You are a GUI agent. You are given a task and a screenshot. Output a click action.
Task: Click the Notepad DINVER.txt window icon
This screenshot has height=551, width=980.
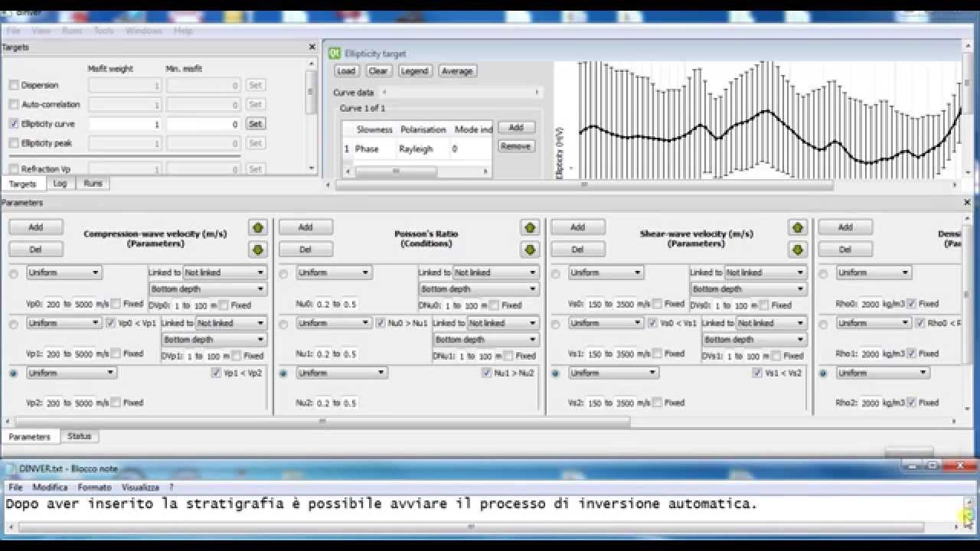(x=11, y=468)
